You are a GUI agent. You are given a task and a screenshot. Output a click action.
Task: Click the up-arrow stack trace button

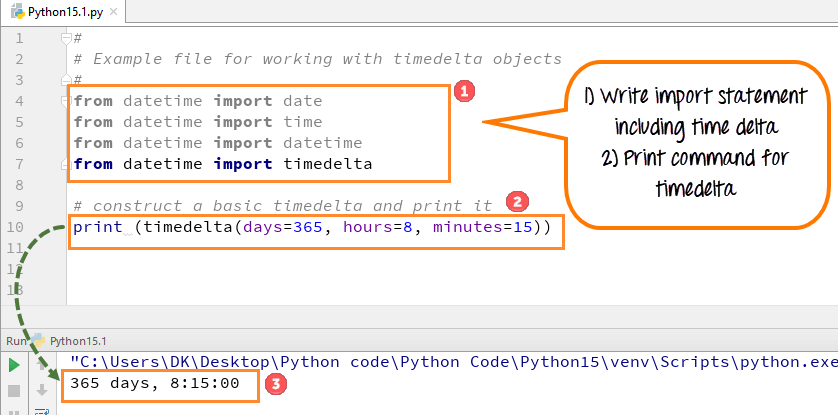(x=42, y=364)
